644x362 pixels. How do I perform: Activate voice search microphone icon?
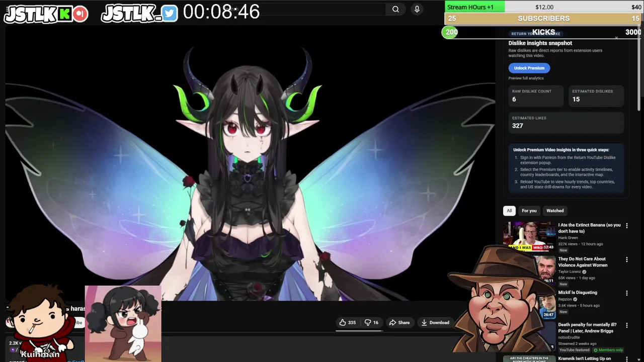417,9
